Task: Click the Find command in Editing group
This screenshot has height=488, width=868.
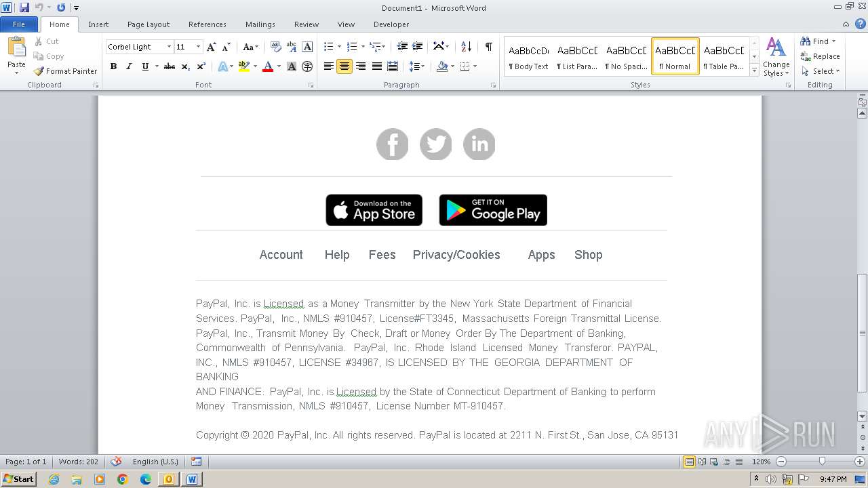Action: click(816, 41)
